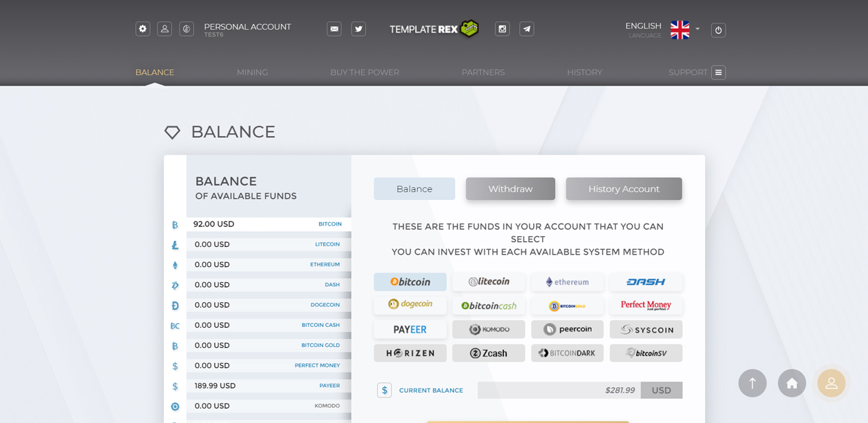Click the dollar symbol beside 189.99 USD

pos(175,386)
